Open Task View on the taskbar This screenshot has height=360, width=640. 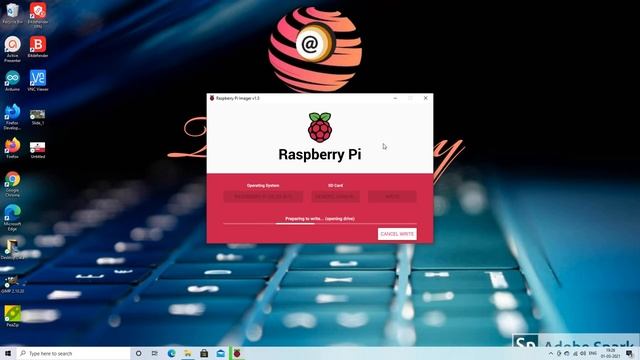(x=155, y=353)
